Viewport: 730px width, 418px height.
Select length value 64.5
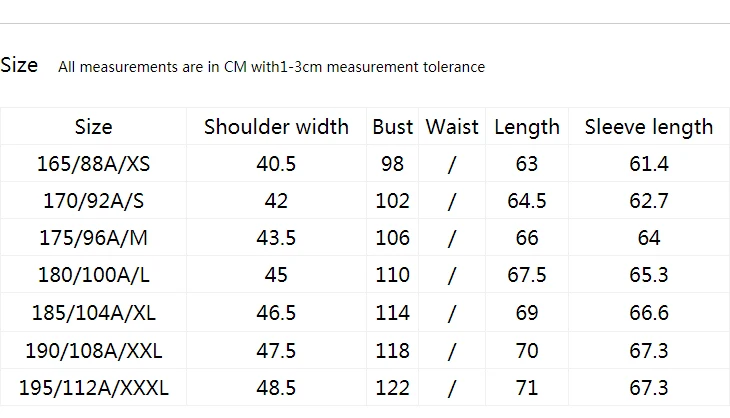527,201
